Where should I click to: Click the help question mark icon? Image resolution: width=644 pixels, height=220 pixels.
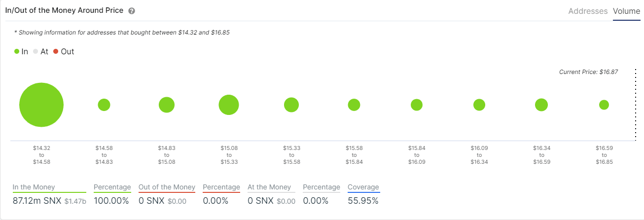[132, 11]
